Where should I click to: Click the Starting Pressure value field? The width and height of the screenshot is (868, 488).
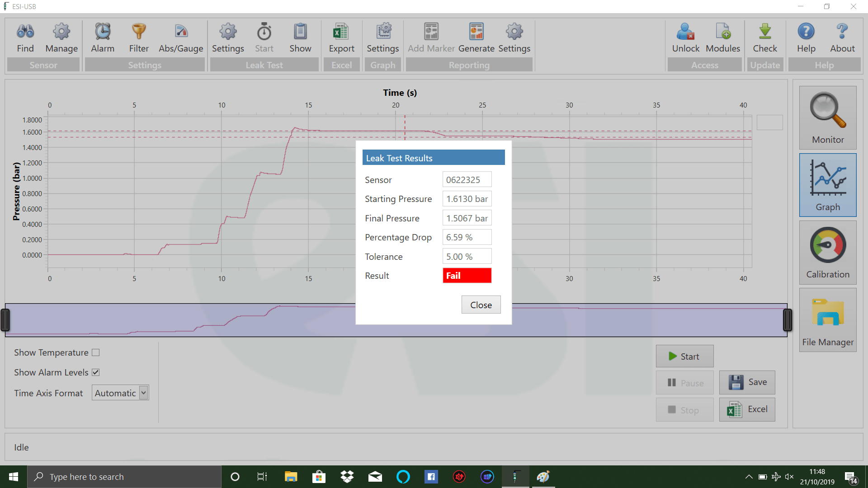pos(467,199)
